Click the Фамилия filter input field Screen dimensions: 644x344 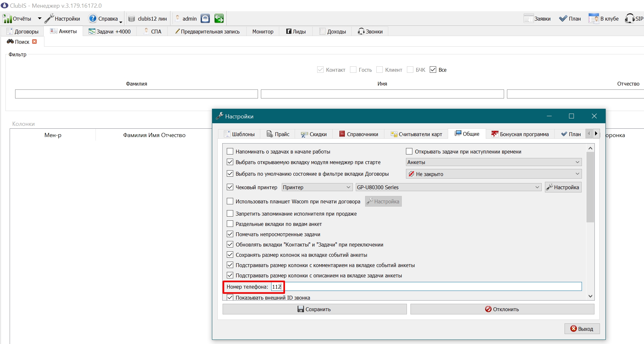coord(136,94)
